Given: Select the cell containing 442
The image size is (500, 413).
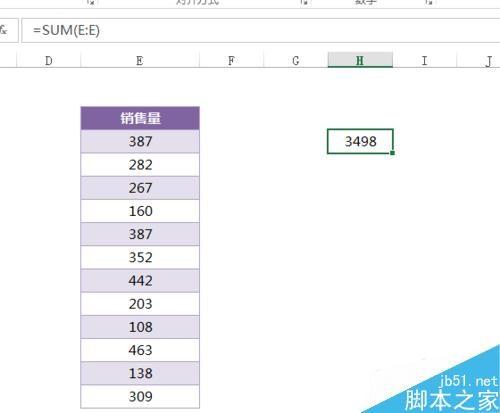Looking at the screenshot, I should pos(140,281).
